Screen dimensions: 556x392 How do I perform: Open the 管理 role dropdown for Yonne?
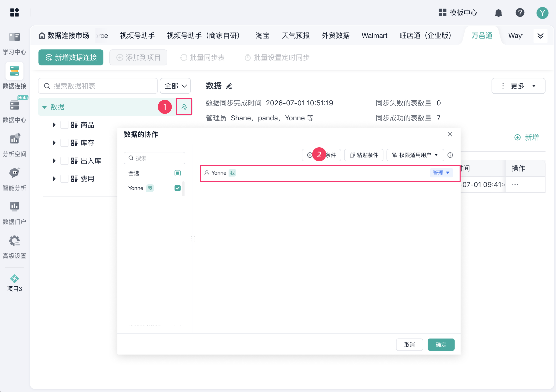tap(441, 173)
